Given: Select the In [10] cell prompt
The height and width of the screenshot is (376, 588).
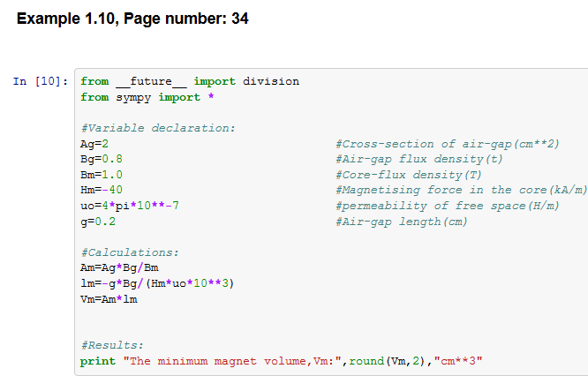Looking at the screenshot, I should click(x=40, y=81).
